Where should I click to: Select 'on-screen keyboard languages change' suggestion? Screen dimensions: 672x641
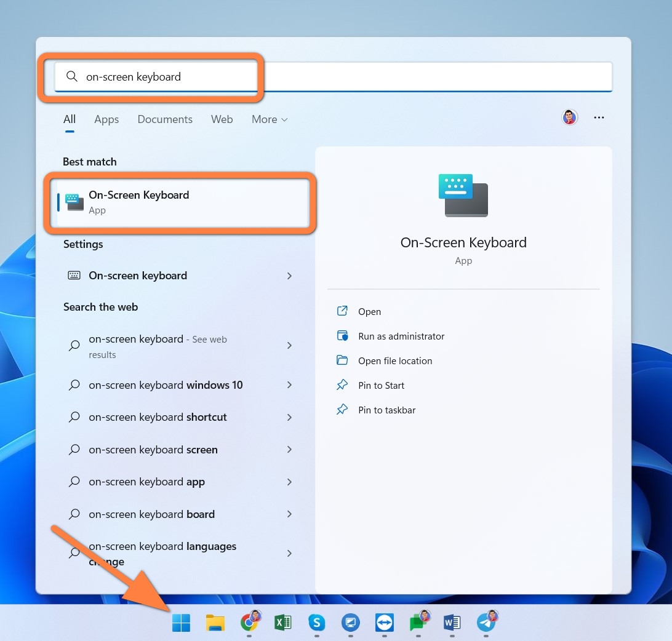click(179, 553)
